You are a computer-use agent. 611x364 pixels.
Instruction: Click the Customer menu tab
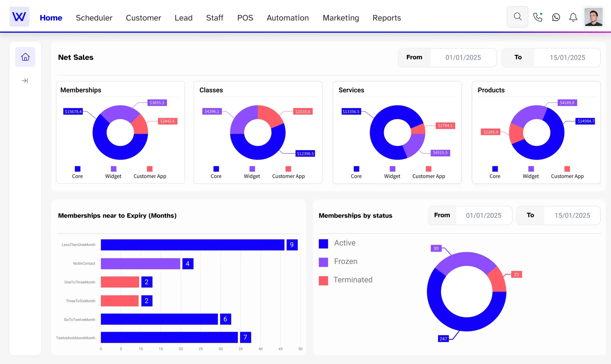[143, 17]
